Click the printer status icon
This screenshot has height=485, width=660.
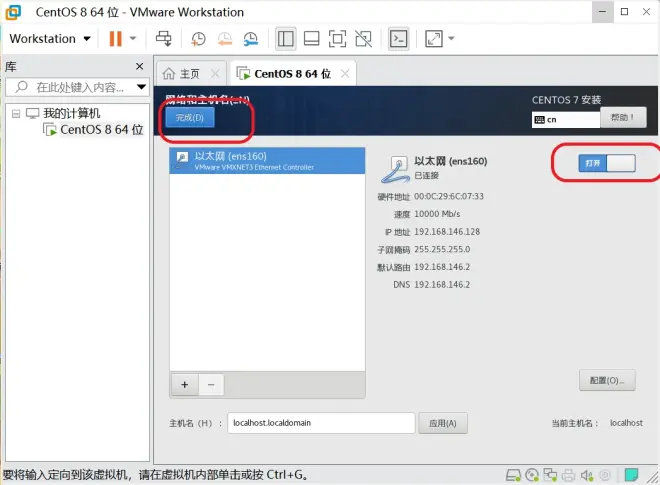pyautogui.click(x=568, y=475)
